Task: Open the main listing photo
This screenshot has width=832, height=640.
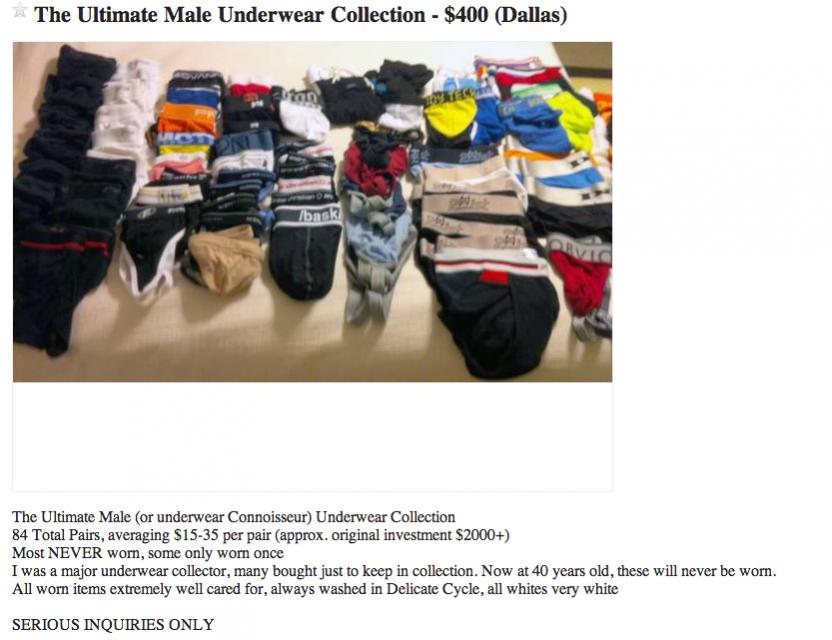Action: [313, 212]
